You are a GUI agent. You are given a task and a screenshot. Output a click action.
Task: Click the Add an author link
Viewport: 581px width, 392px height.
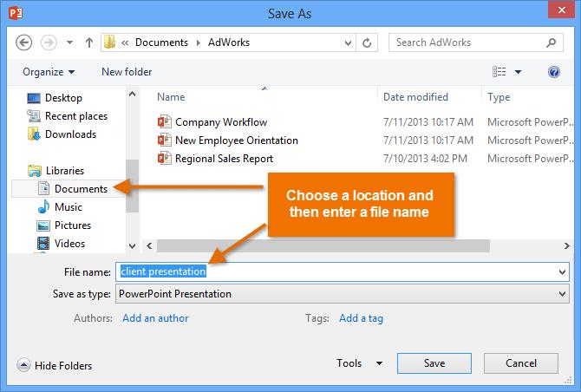click(x=155, y=318)
